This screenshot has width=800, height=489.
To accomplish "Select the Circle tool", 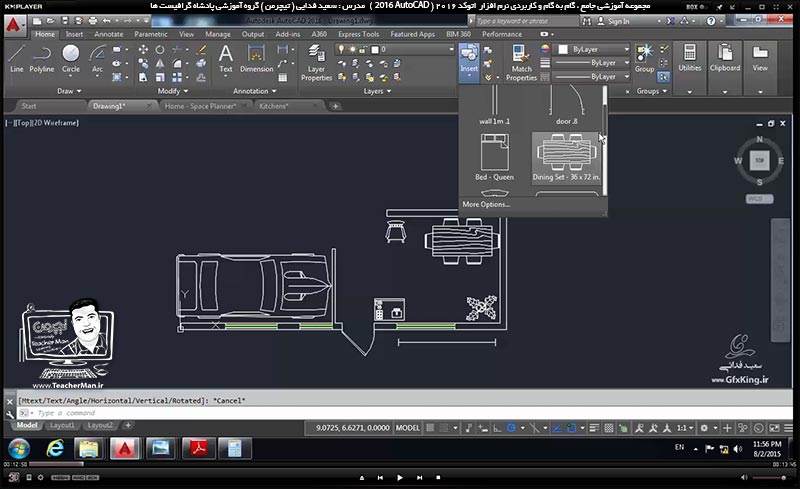I will point(70,58).
